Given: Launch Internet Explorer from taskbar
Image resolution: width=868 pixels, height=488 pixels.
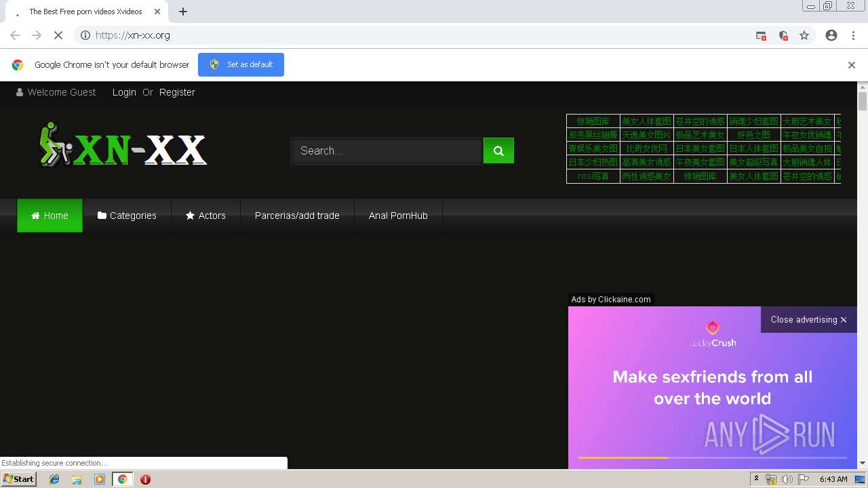Looking at the screenshot, I should coord(54,479).
